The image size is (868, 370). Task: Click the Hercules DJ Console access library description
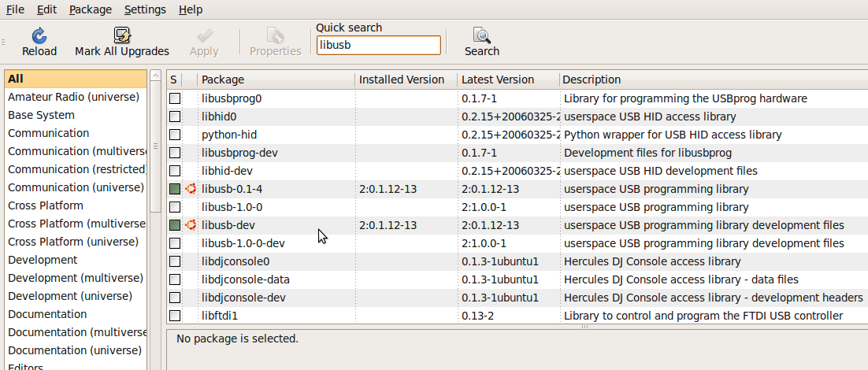(652, 261)
